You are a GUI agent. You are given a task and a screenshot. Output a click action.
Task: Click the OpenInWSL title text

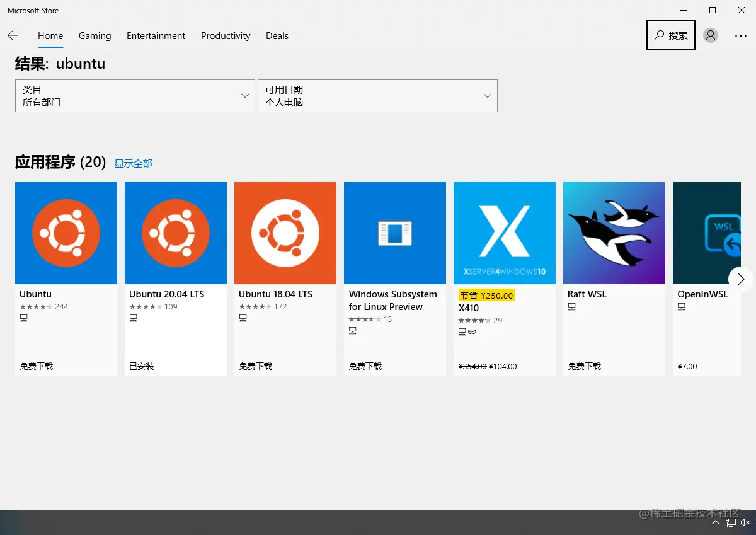(x=702, y=294)
